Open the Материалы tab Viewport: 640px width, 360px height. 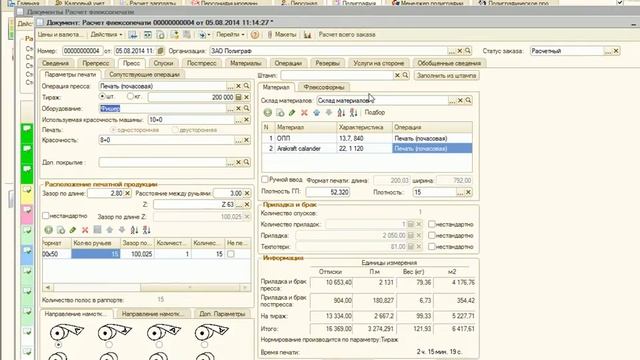245,63
